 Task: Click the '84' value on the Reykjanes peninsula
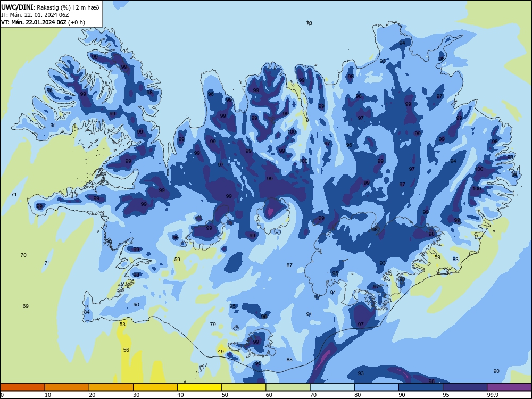(87, 312)
